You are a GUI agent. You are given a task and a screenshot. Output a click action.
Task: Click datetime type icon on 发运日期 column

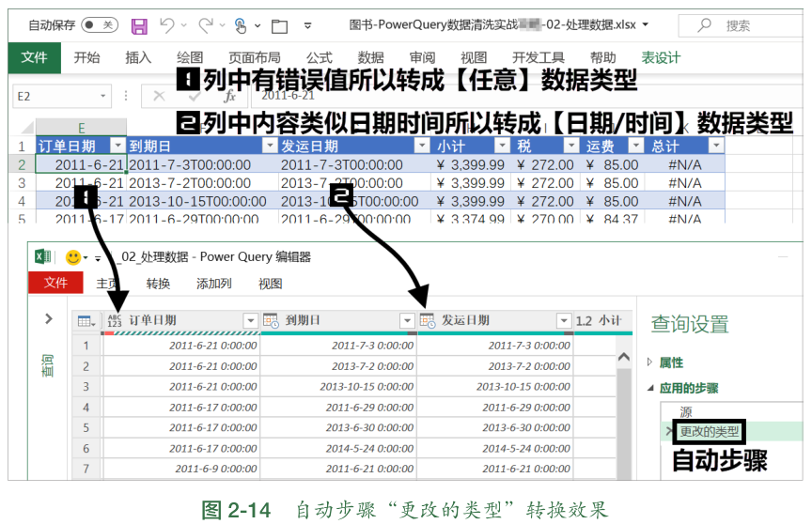click(x=428, y=321)
